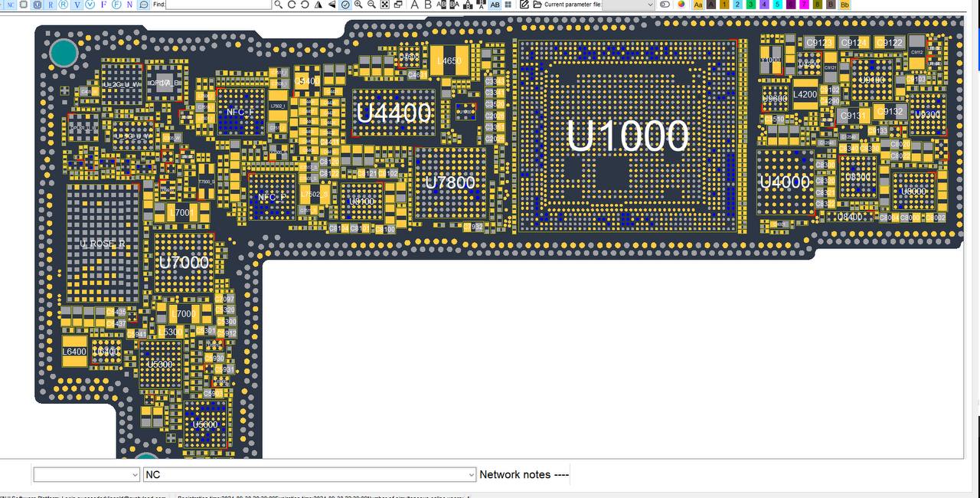Viewport: 980px width, 498px height.
Task: Open the pencil edit parameter icon
Action: (x=524, y=5)
